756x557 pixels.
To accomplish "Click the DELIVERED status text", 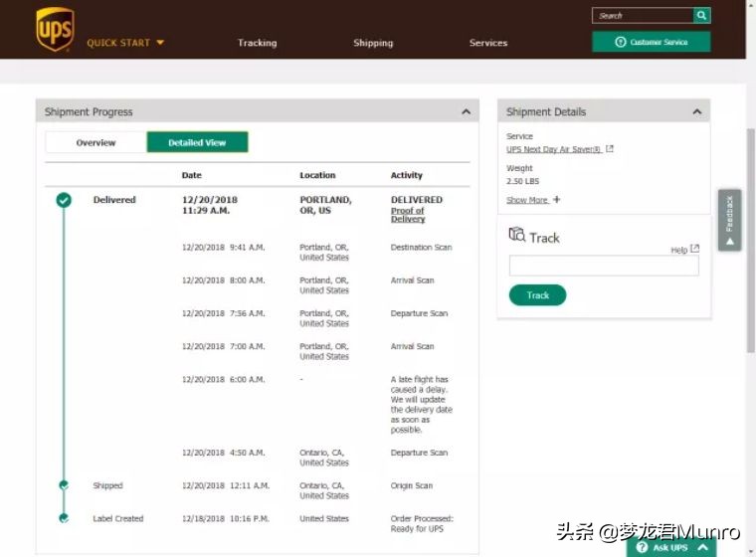I will tap(416, 200).
